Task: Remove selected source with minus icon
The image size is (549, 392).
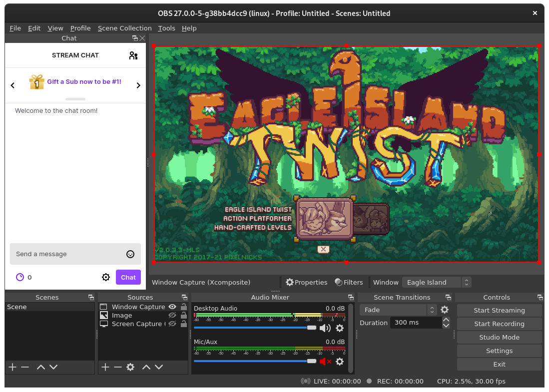Action: click(118, 367)
